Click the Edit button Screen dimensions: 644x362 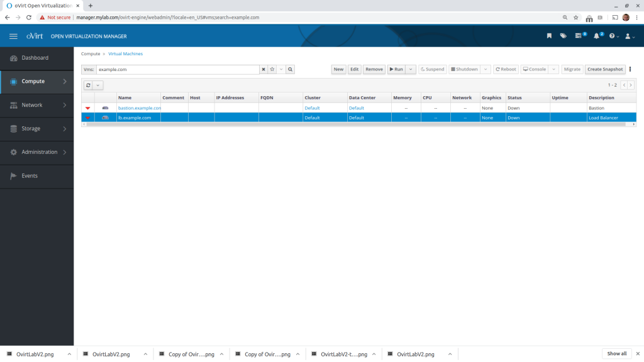[355, 69]
